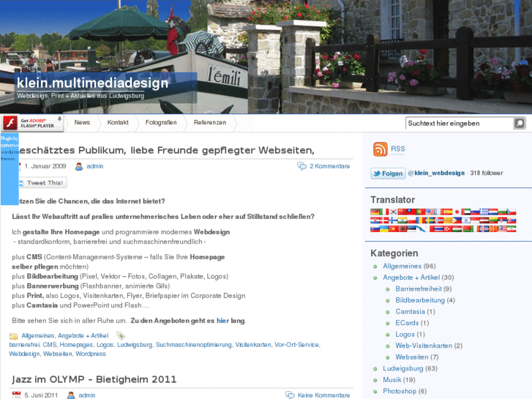Select the Web-Visitenkarten subcategory

click(424, 346)
